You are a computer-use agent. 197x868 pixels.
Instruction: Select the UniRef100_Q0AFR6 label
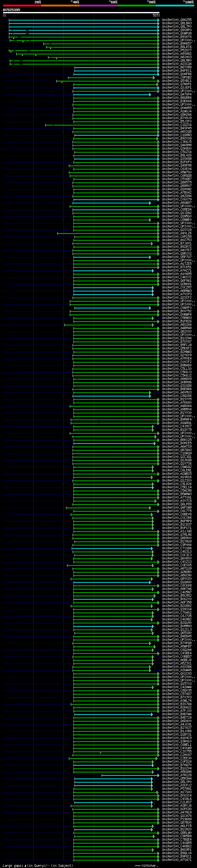[x=177, y=74]
